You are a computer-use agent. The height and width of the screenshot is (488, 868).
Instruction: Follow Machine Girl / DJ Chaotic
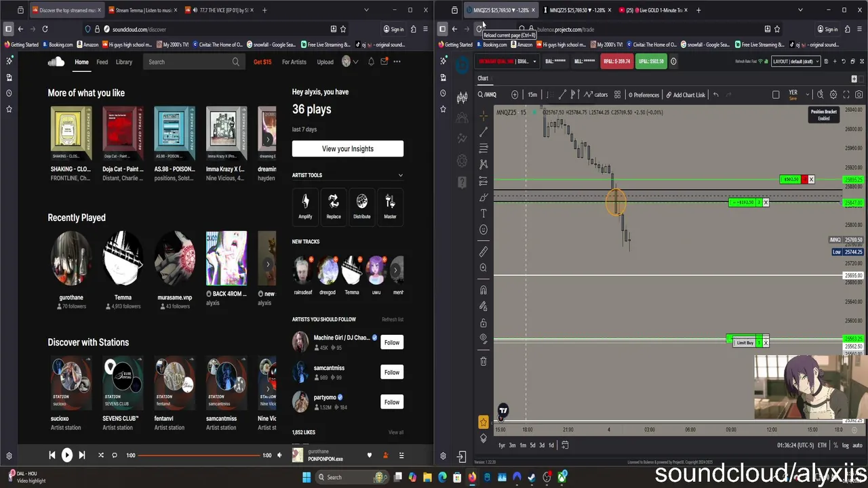[392, 342]
